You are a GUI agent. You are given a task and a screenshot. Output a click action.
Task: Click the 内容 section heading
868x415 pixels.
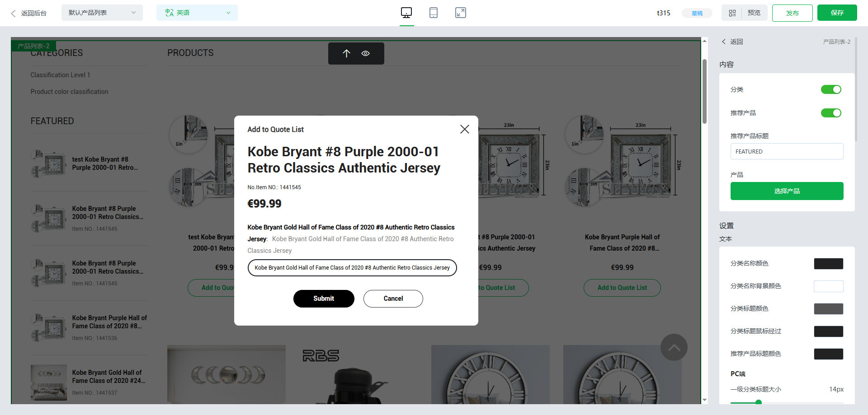(726, 65)
